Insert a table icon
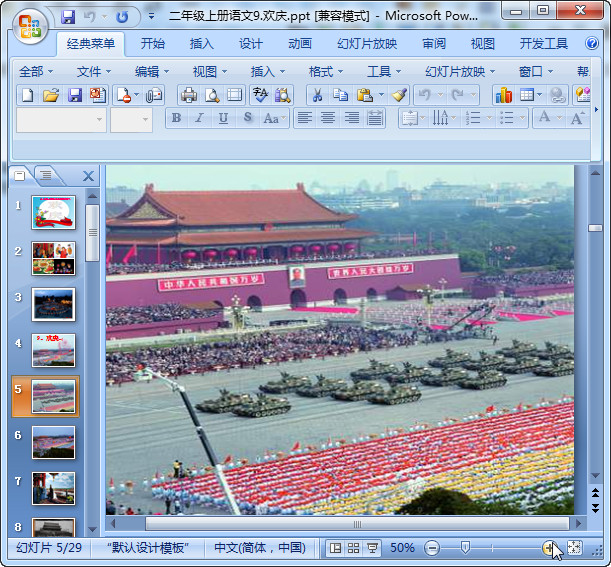 pyautogui.click(x=527, y=95)
